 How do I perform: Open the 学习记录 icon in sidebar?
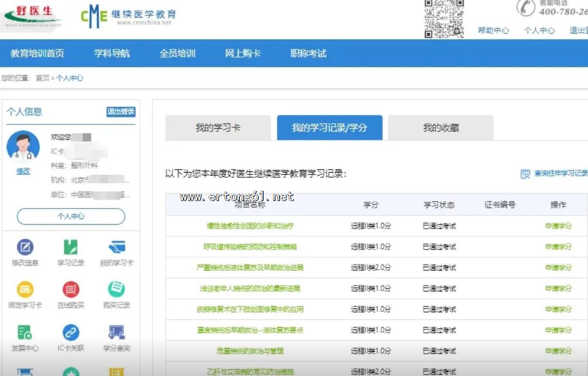[71, 247]
